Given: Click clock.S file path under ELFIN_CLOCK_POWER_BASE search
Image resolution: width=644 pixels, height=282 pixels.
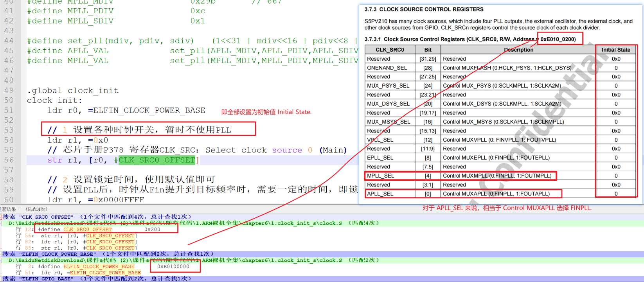Looking at the screenshot, I should [194, 260].
